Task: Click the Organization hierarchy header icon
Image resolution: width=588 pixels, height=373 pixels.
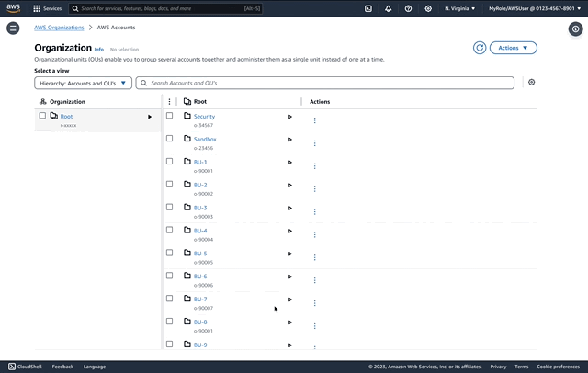Action: [43, 102]
